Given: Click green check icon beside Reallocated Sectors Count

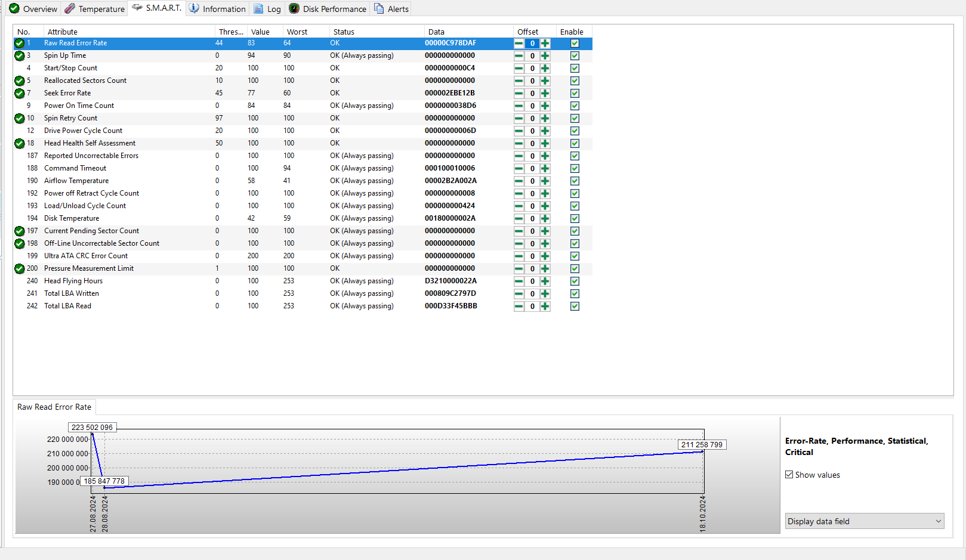Looking at the screenshot, I should click(20, 81).
